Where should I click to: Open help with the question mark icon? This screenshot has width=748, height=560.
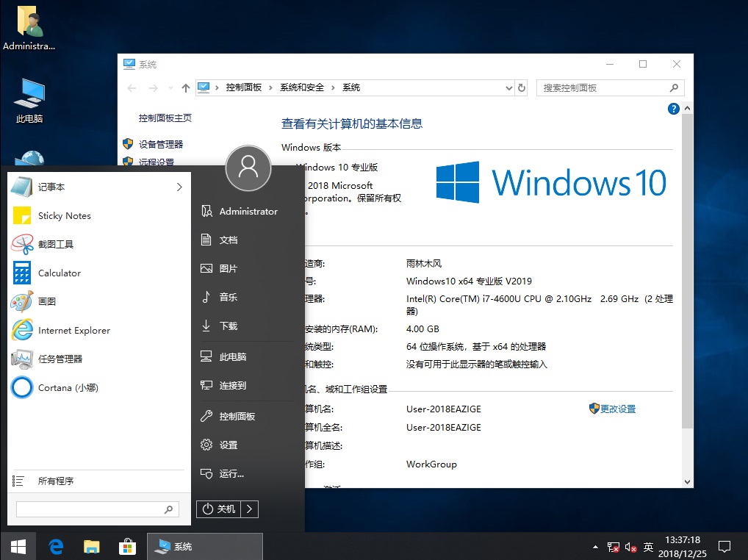674,109
